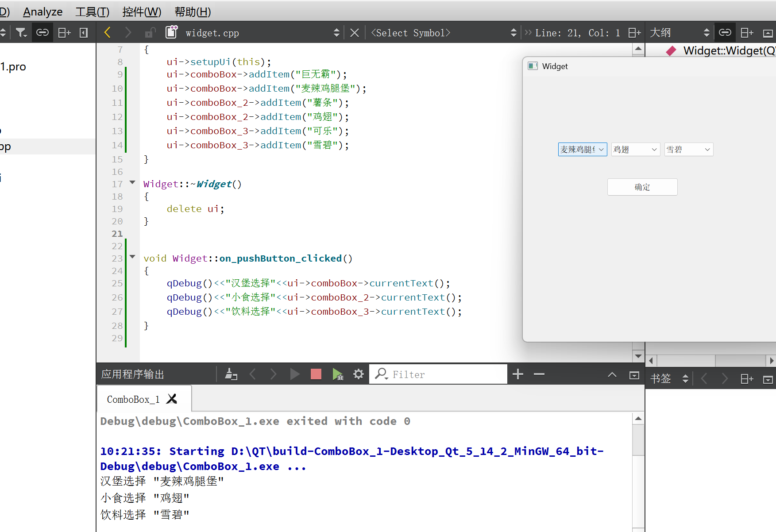This screenshot has width=776, height=532.
Task: Collapse the Widget destructor code fold
Action: 132,182
